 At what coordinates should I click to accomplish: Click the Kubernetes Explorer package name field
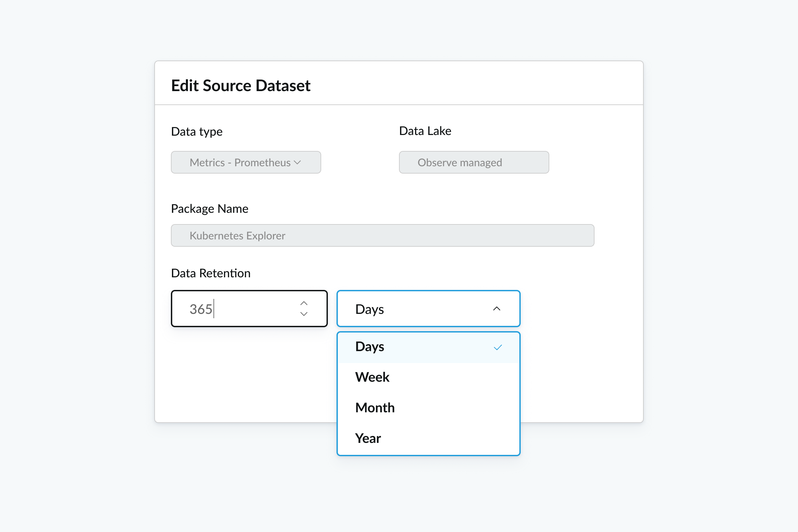pos(382,235)
